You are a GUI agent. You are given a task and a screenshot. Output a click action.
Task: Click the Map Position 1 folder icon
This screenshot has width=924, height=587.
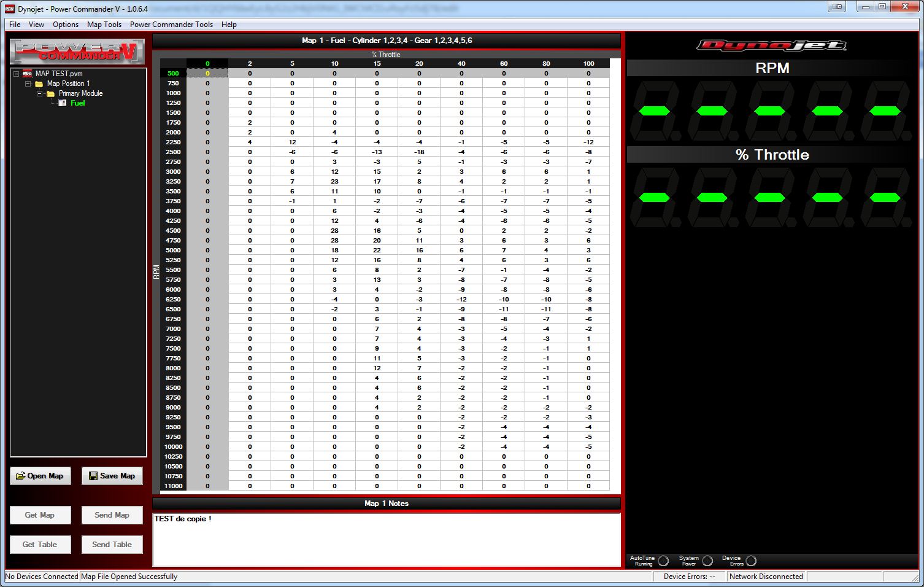coord(39,84)
